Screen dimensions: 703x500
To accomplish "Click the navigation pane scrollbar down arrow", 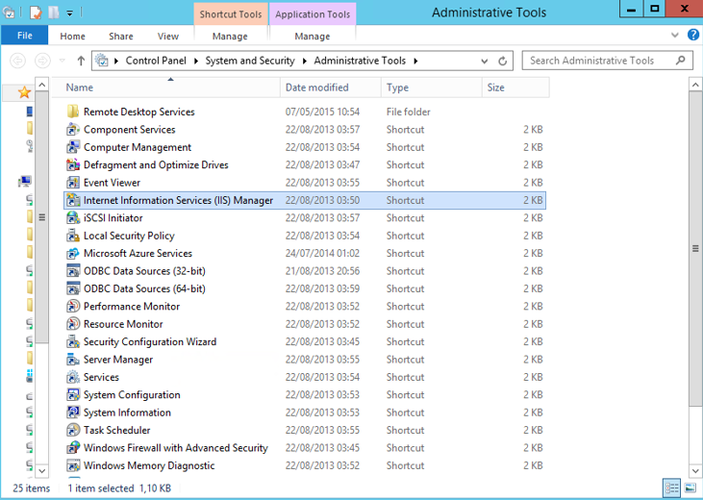I will tap(42, 471).
